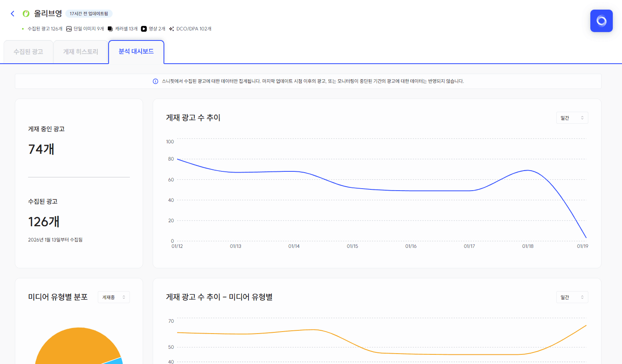This screenshot has width=622, height=364.
Task: Click the notice banner text about 스니핏 data
Action: coord(313,81)
